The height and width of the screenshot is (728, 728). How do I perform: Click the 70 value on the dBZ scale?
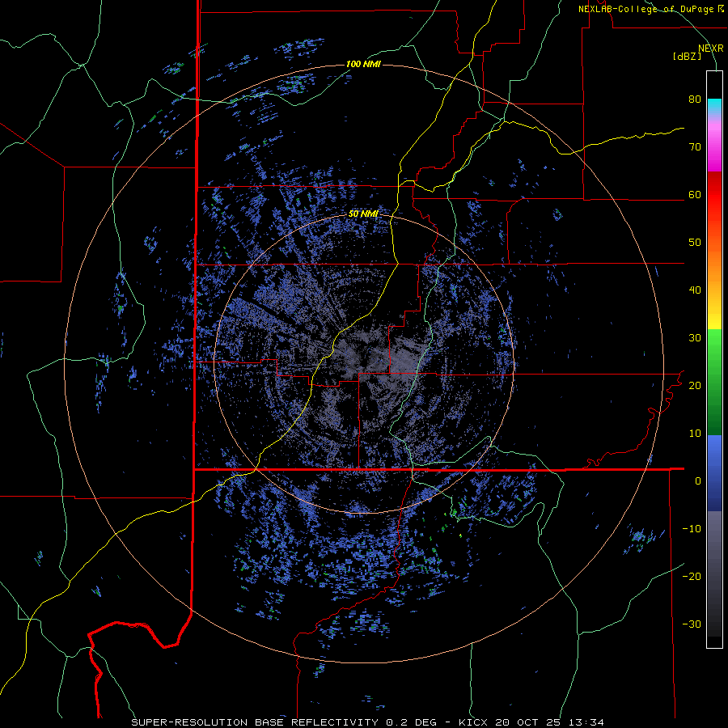point(695,147)
